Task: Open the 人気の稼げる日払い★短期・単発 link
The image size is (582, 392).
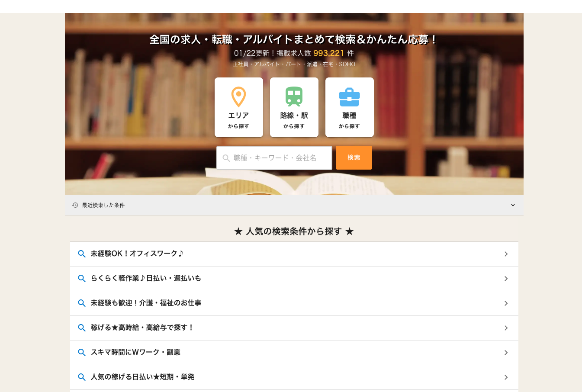Action: (x=142, y=377)
